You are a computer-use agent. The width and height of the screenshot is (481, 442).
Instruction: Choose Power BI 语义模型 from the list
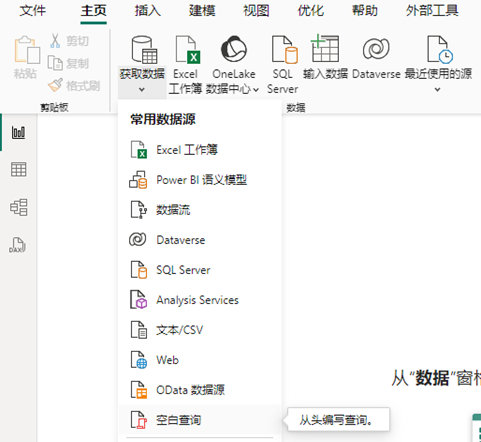pos(200,180)
